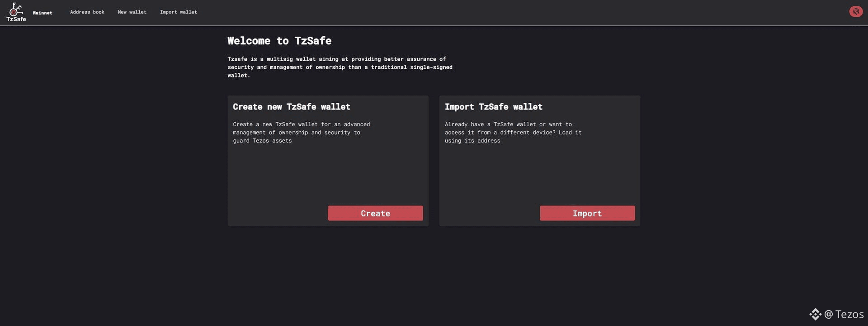Select the Mainnet network label
This screenshot has width=868, height=326.
click(42, 13)
